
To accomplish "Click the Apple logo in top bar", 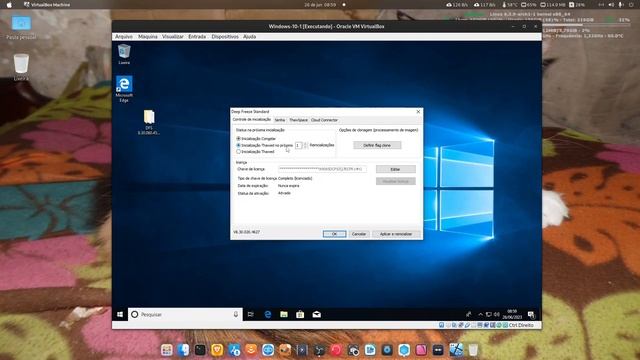I will coord(9,5).
